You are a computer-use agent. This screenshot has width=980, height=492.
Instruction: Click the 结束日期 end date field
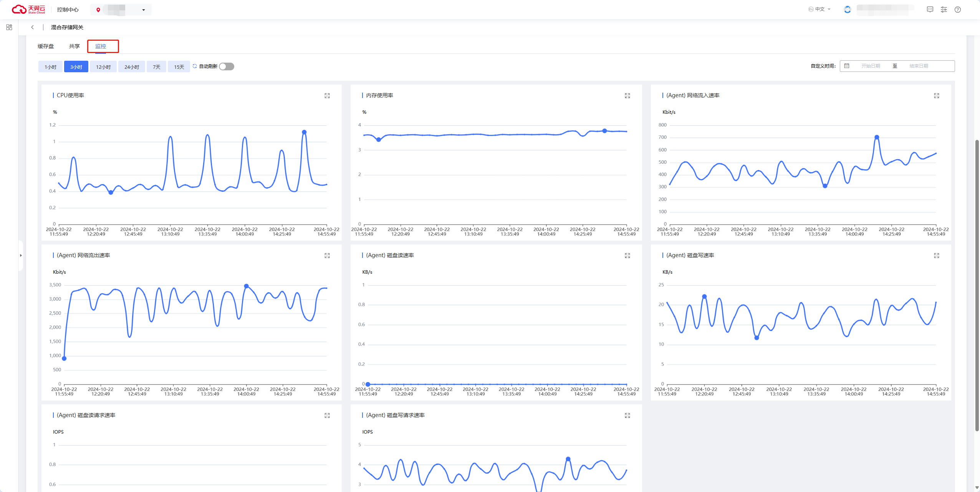(919, 66)
